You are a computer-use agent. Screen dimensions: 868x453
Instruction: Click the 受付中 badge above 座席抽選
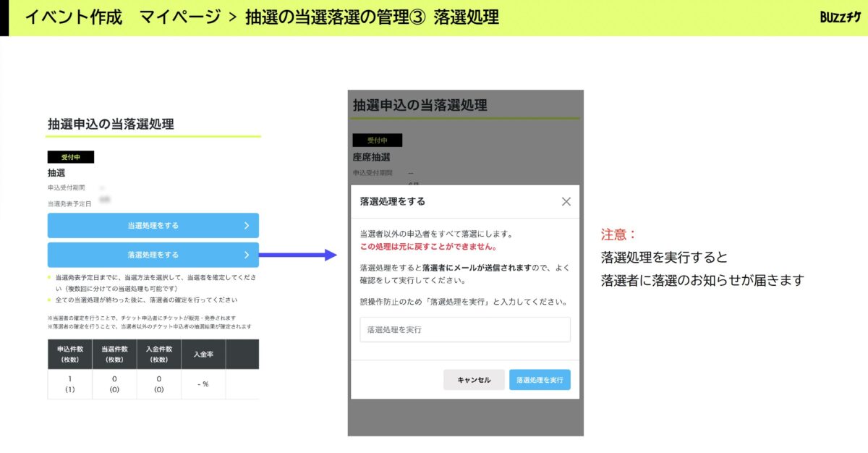[x=377, y=140]
